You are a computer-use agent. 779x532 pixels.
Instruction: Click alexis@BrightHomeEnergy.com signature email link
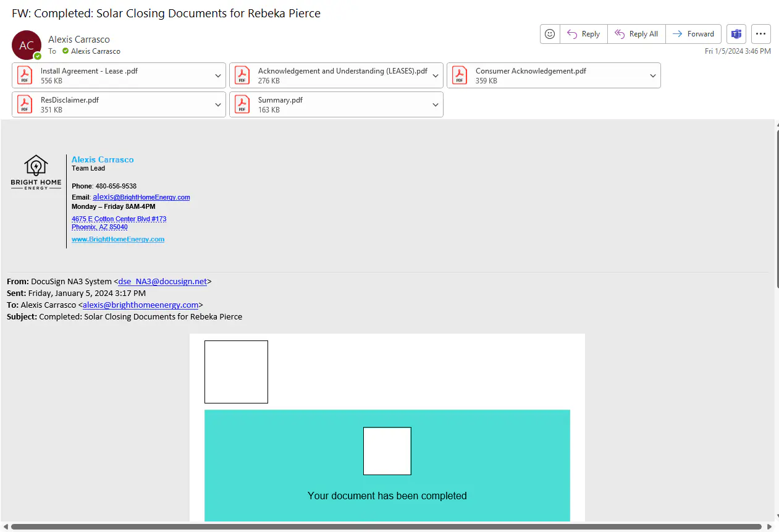(x=141, y=197)
